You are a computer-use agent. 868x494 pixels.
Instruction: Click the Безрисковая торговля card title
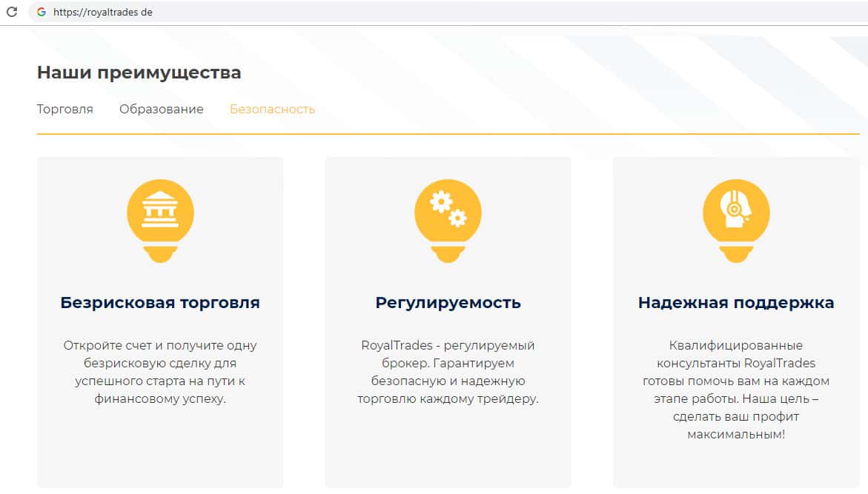point(160,303)
